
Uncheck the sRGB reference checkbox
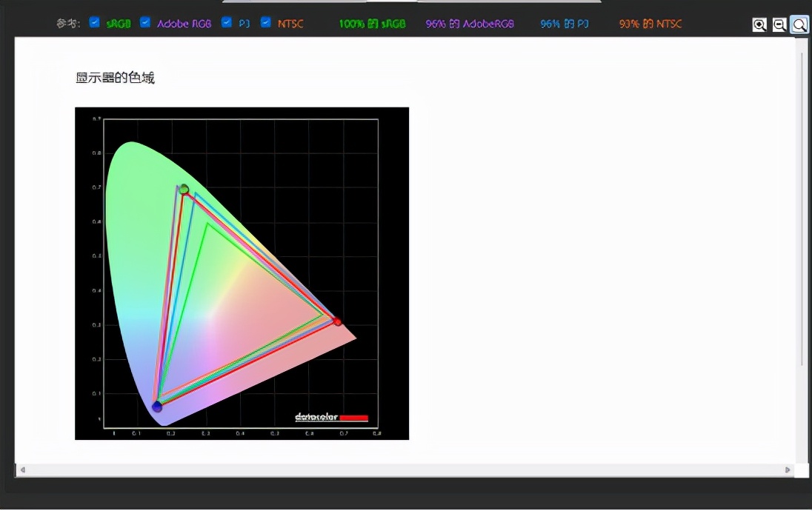94,23
